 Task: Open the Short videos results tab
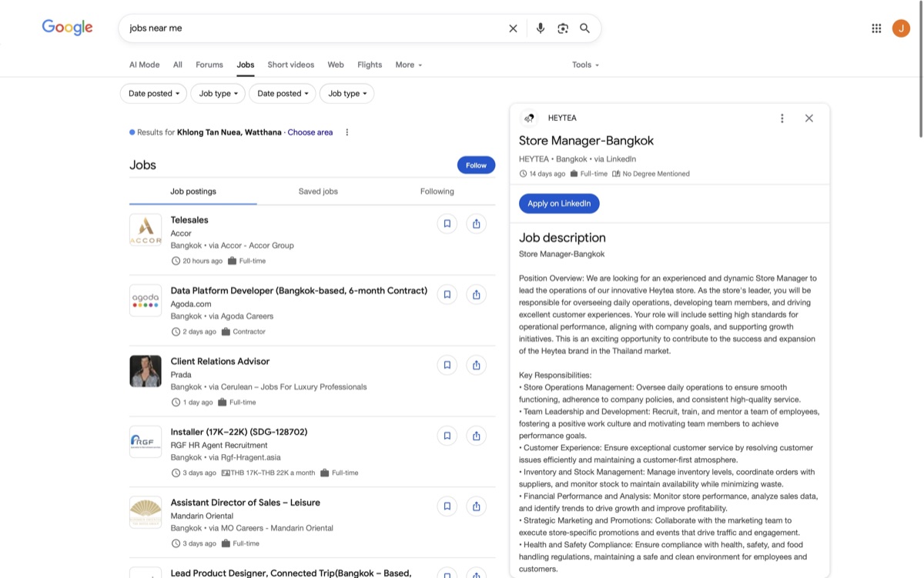click(290, 65)
